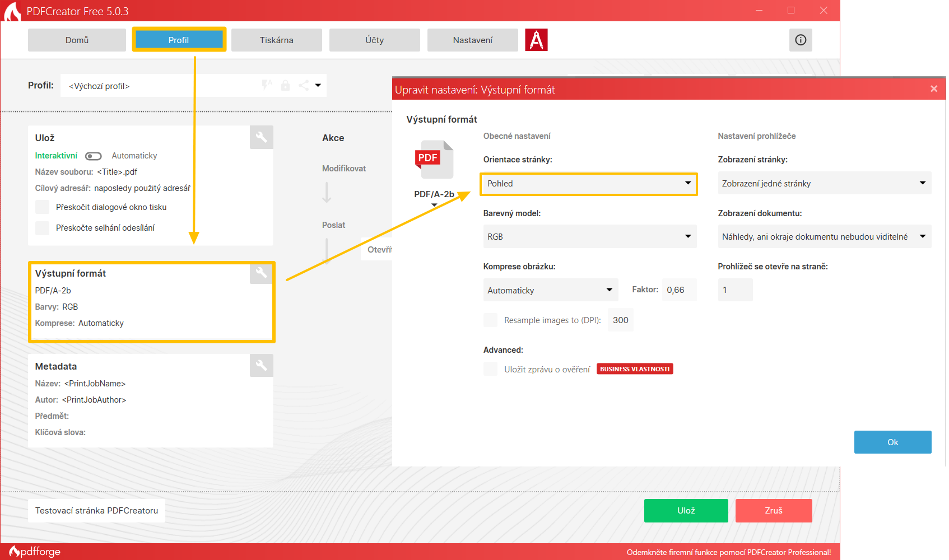The width and height of the screenshot is (949, 560).
Task: Click the Faktor compression value field
Action: coord(679,290)
